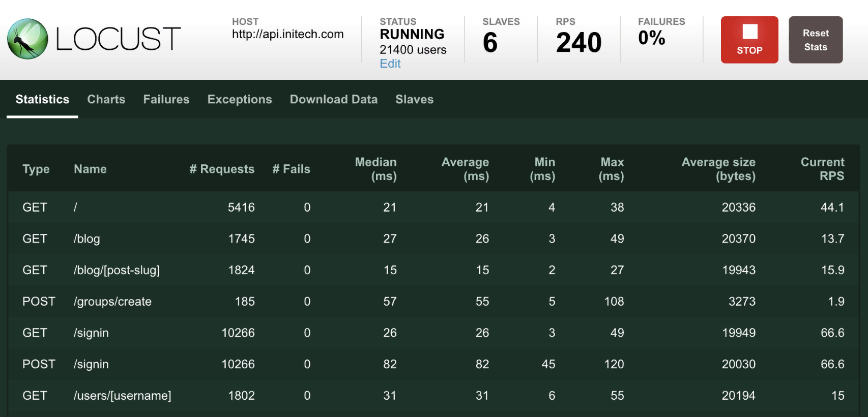Click the median value 57
The image size is (868, 417).
[x=390, y=302]
